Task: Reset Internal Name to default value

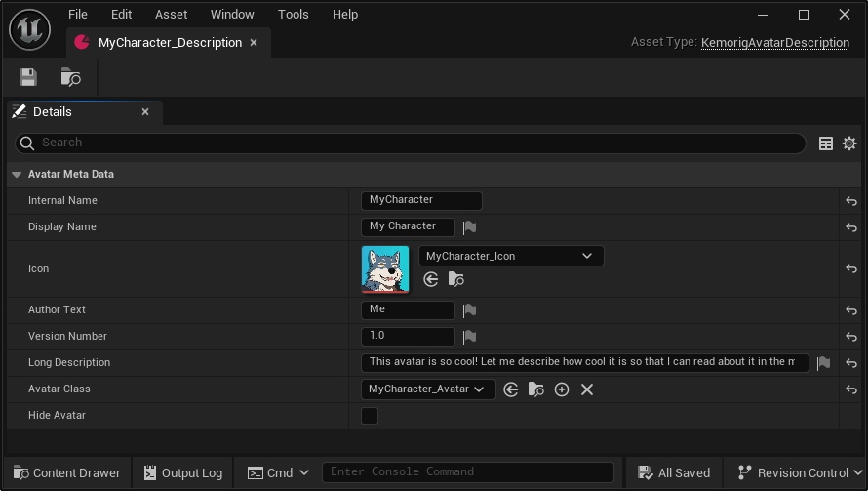Action: pos(851,201)
